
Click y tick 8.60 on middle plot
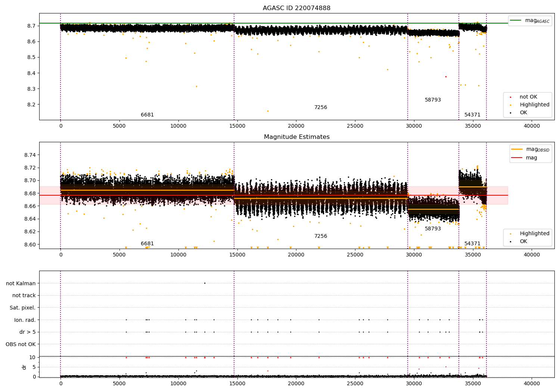30,245
